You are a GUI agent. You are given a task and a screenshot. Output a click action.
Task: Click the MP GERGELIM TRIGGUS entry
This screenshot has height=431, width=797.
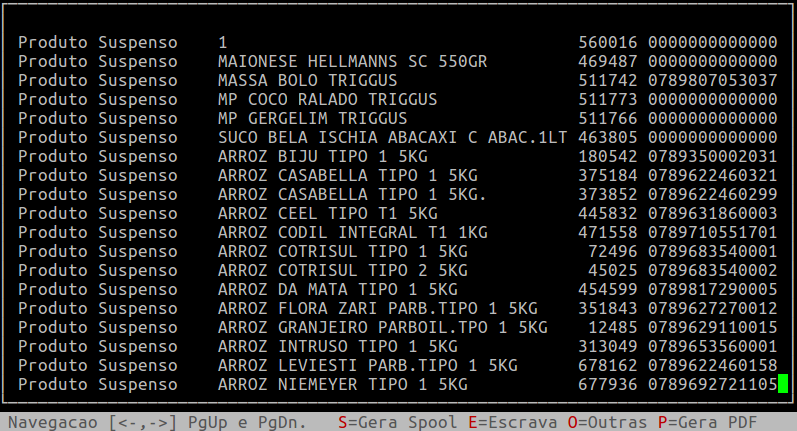click(312, 118)
